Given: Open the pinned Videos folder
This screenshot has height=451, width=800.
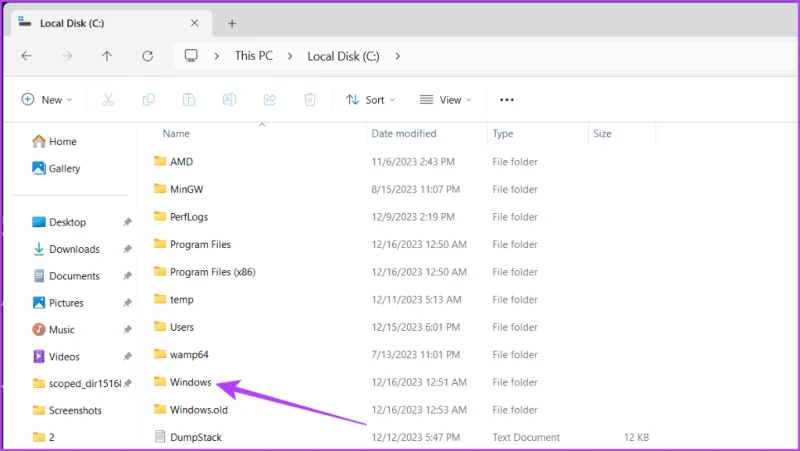Looking at the screenshot, I should [x=56, y=357].
